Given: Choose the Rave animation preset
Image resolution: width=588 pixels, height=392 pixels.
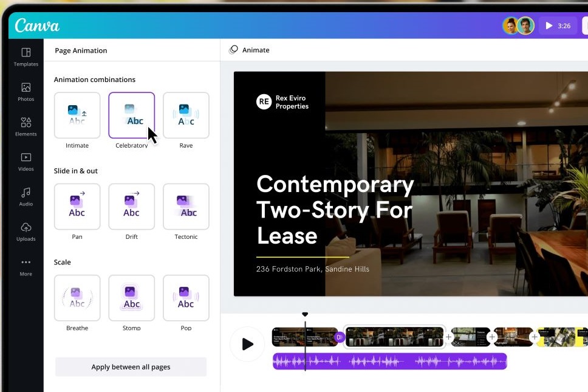Looking at the screenshot, I should 186,115.
